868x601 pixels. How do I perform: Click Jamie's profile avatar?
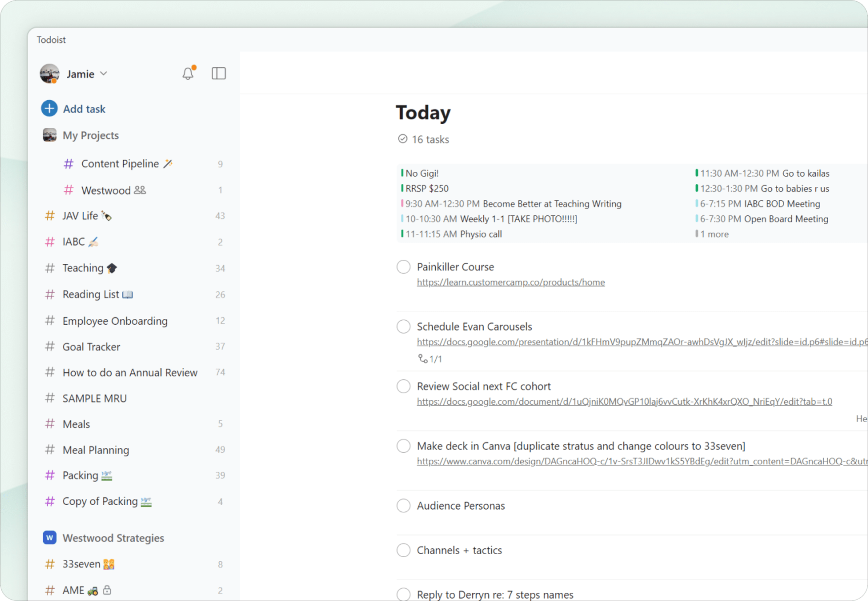tap(49, 73)
